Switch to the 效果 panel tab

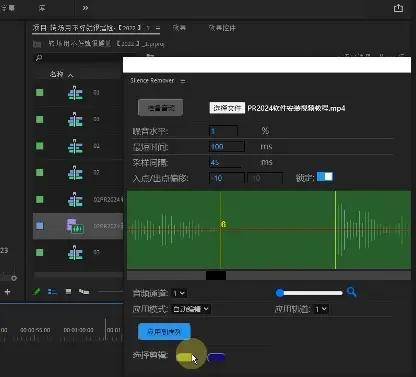[x=179, y=28]
